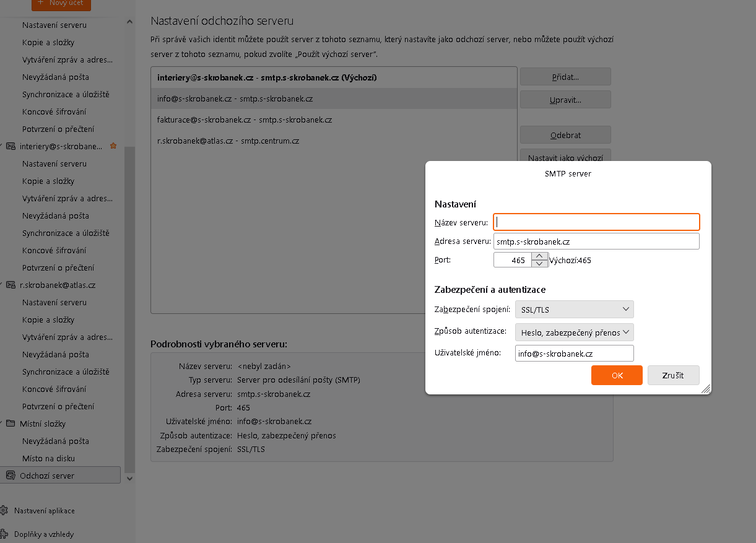The width and height of the screenshot is (756, 543).
Task: Click the Nastavení odchozího serveru heading
Action: pos(222,21)
